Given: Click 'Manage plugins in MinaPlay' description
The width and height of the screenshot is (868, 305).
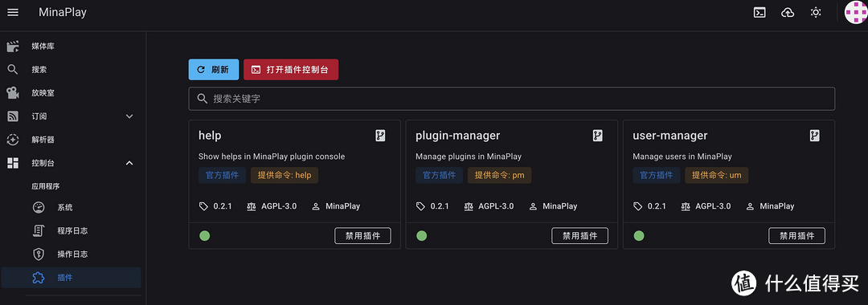Looking at the screenshot, I should (469, 157).
